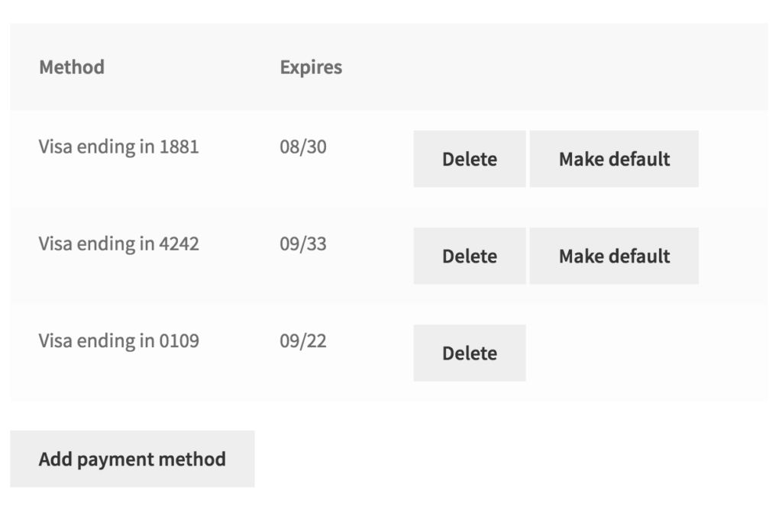Delete the Visa ending in 4242
The image size is (782, 532).
pyautogui.click(x=469, y=256)
